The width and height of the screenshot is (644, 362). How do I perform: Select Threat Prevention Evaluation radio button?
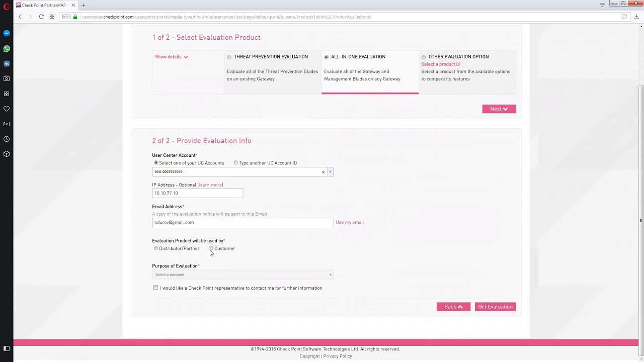(x=229, y=57)
